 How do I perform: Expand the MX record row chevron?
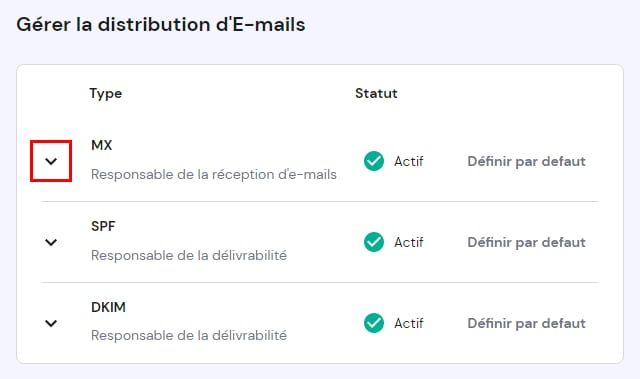tap(51, 161)
